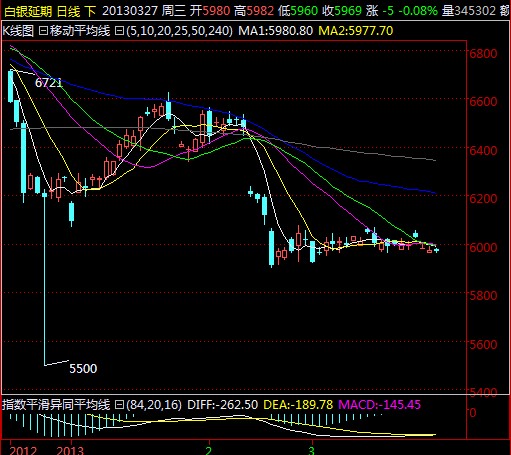
Task: Click the magenta MACD:-145.45 value
Action: [x=379, y=405]
